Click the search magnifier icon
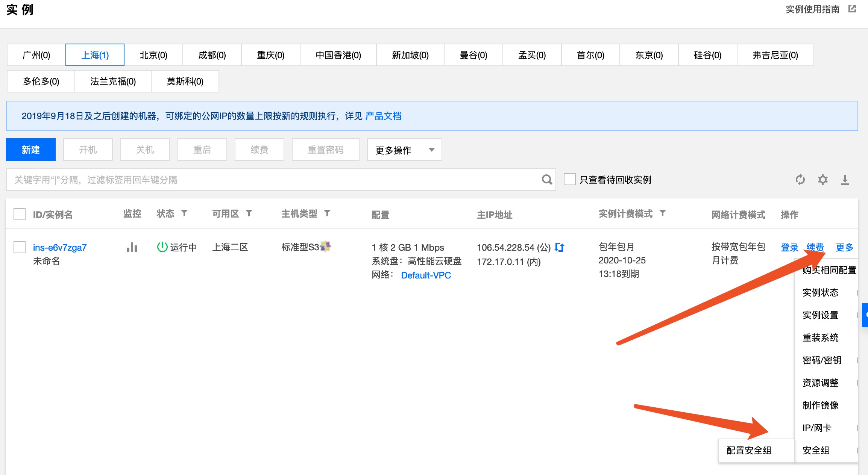 coord(547,180)
